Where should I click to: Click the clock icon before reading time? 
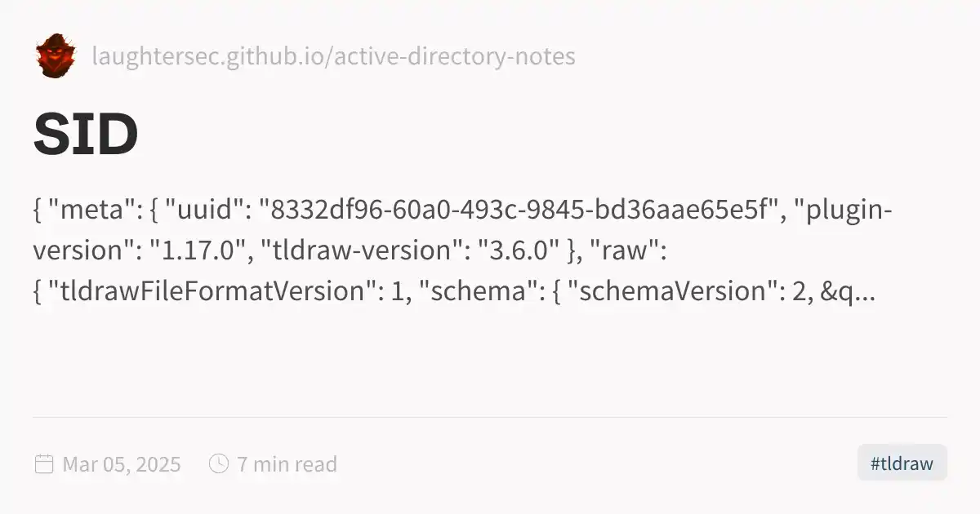(218, 464)
